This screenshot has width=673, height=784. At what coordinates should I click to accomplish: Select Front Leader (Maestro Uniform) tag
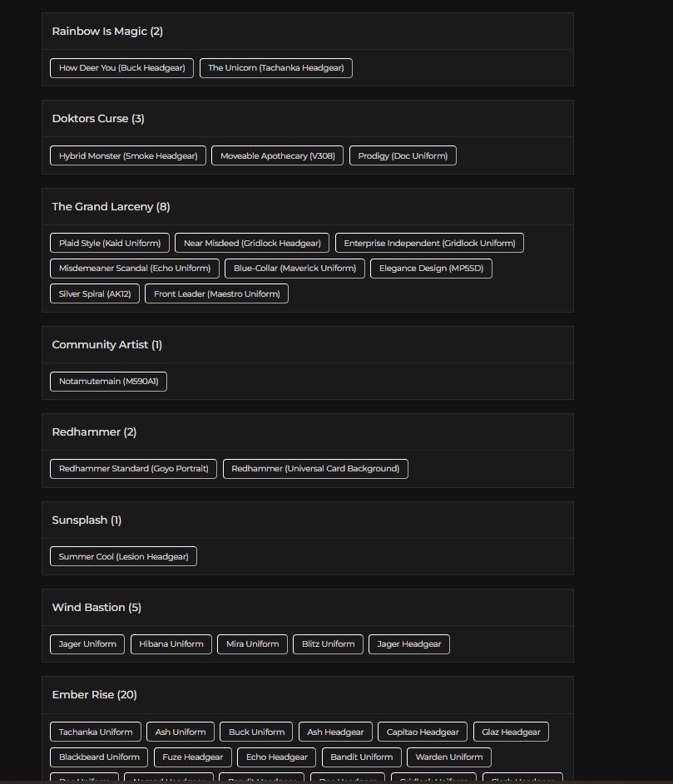[x=216, y=294]
